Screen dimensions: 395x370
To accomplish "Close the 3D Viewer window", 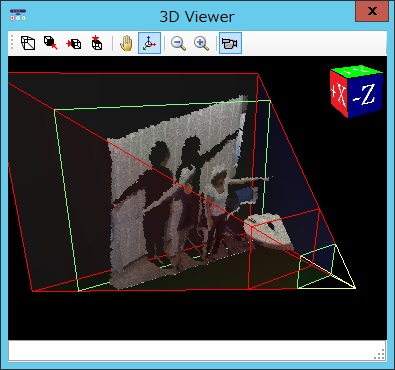I will click(x=372, y=11).
